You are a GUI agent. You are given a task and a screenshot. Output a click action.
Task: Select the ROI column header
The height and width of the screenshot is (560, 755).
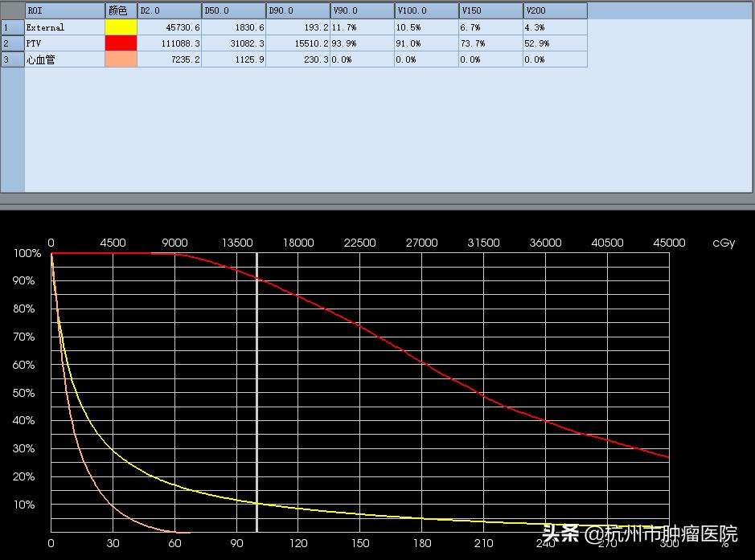pyautogui.click(x=64, y=11)
